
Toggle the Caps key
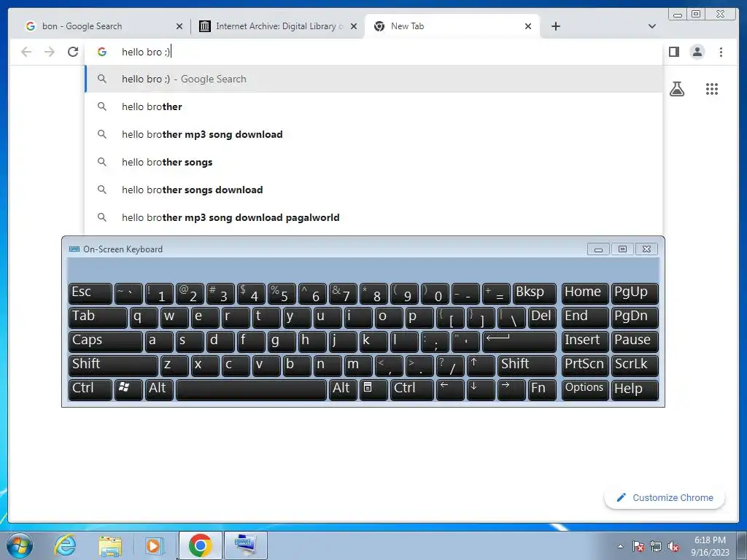pyautogui.click(x=105, y=341)
